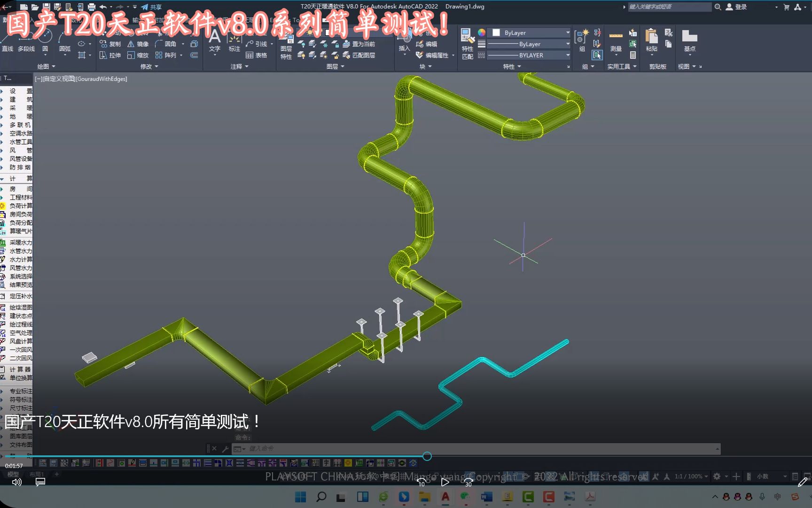Toggle the microphone icon in system tray
This screenshot has width=812, height=508.
pos(762,497)
